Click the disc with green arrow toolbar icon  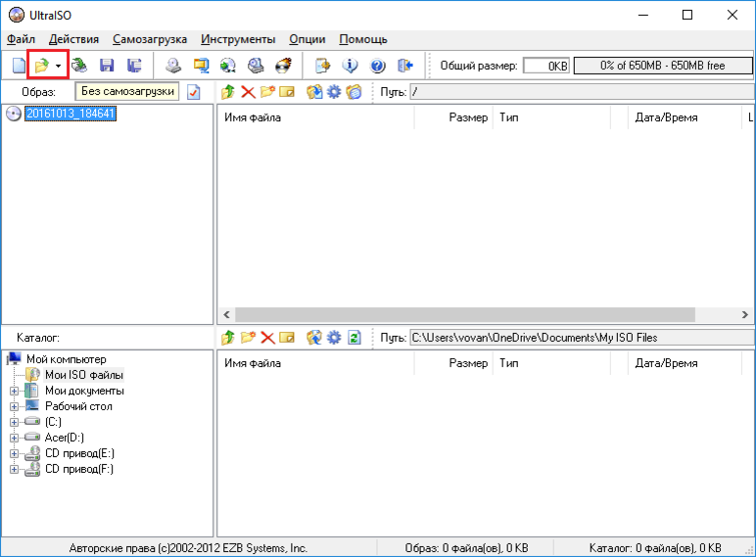point(228,66)
